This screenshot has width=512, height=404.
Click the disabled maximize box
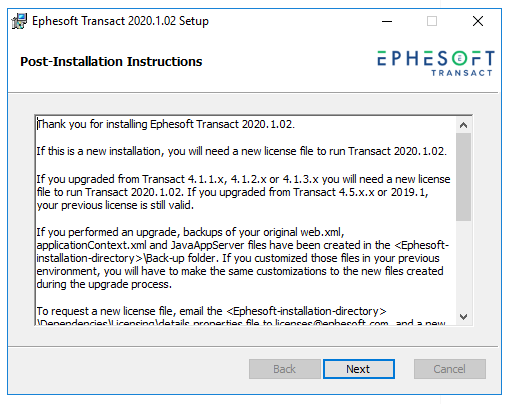[x=432, y=21]
